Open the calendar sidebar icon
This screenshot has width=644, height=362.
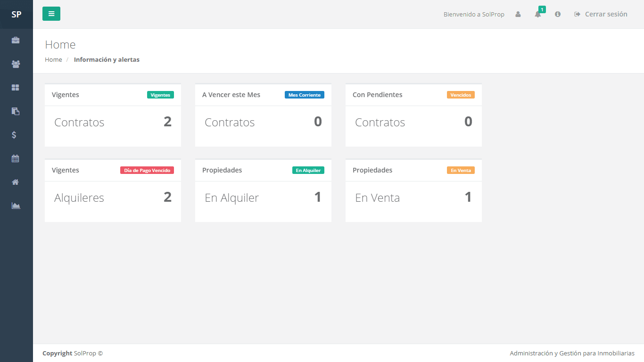16,158
